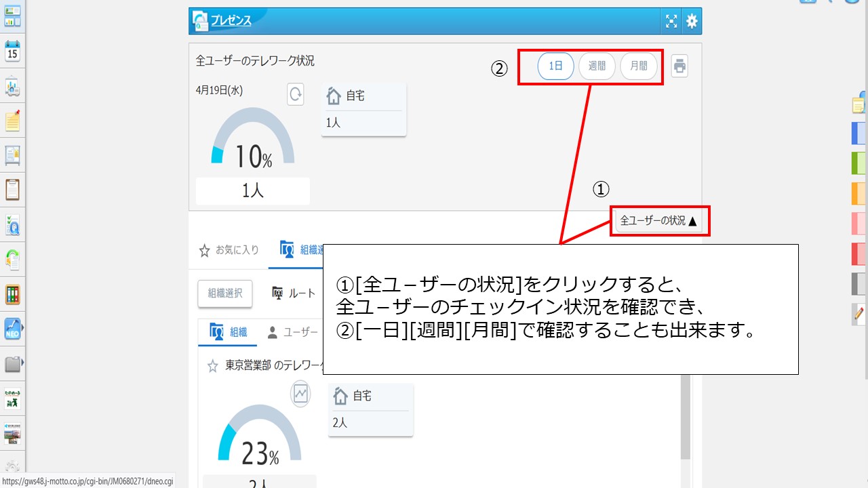The image size is (868, 488).
Task: Expand the Presence panel to full screen
Action: coord(671,21)
